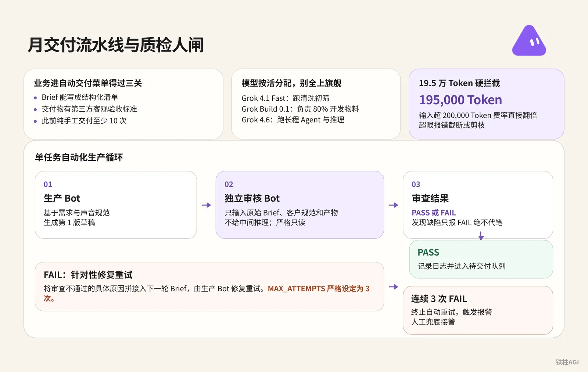This screenshot has width=588, height=372.
Task: Click step number 02
Action: coord(229,184)
